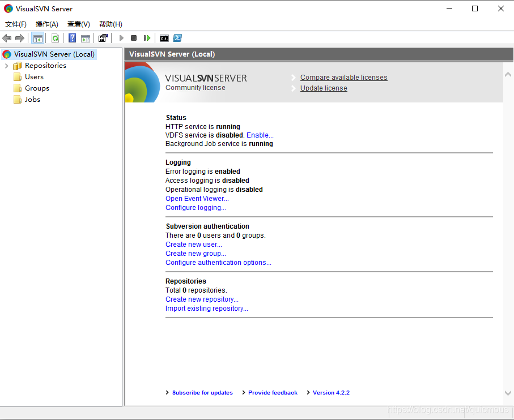Click the 'Subversion authentication' heading
This screenshot has height=420, width=514.
(207, 226)
